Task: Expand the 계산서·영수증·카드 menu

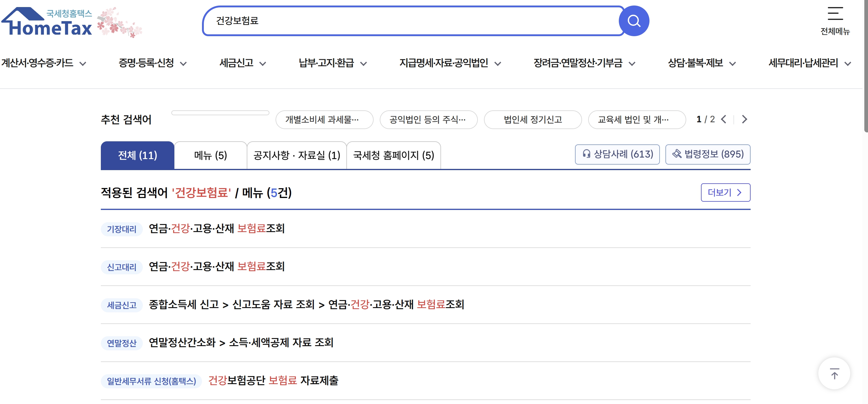Action: [x=44, y=63]
